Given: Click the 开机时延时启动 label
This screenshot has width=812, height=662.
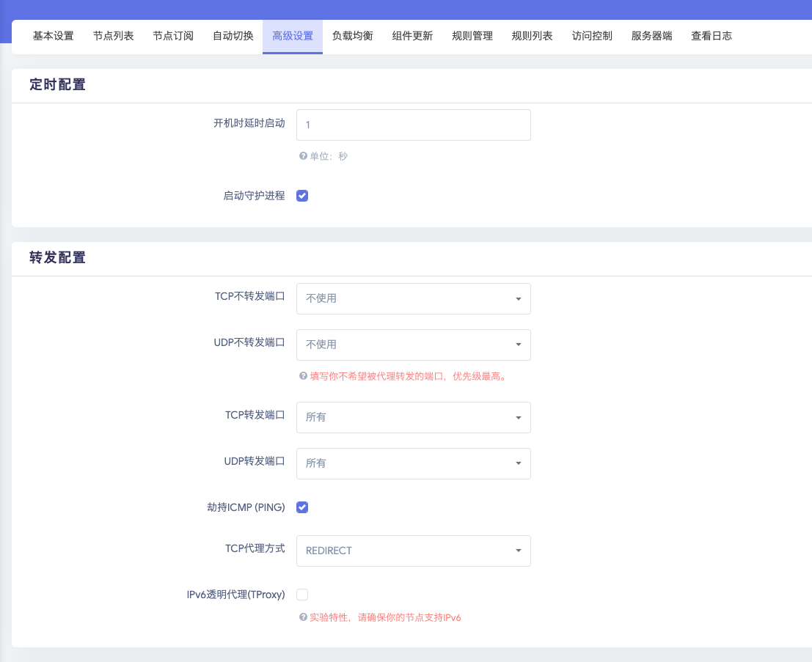Looking at the screenshot, I should coord(249,123).
